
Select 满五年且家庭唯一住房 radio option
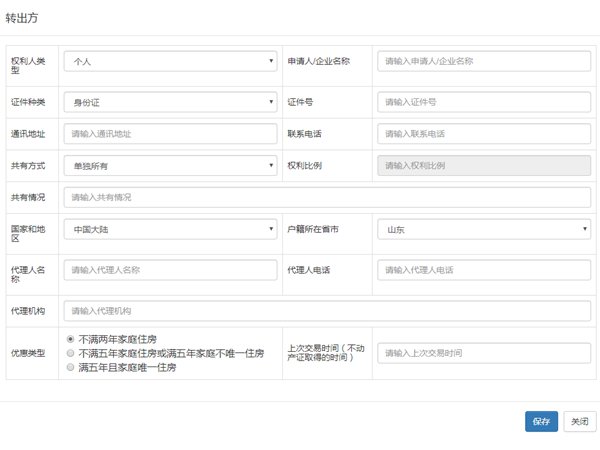click(70, 367)
